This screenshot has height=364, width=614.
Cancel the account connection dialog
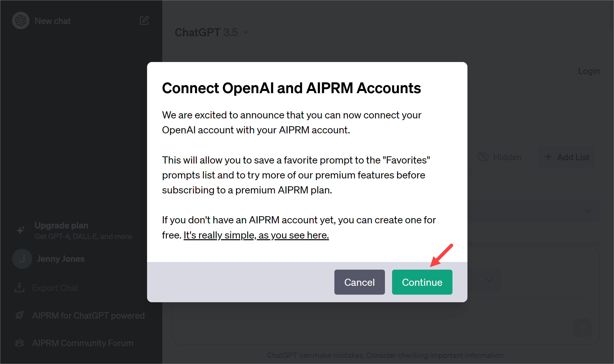pyautogui.click(x=360, y=282)
